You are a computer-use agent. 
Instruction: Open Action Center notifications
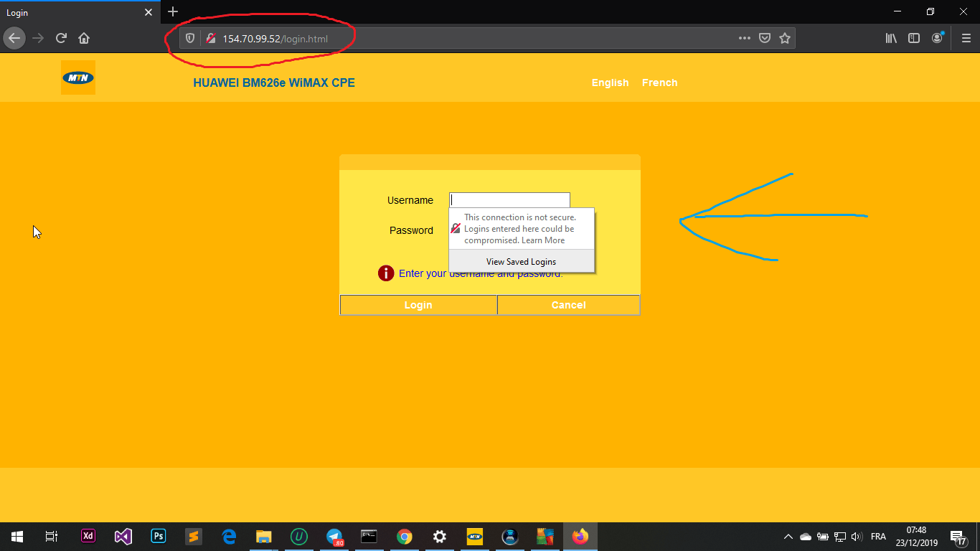click(958, 537)
